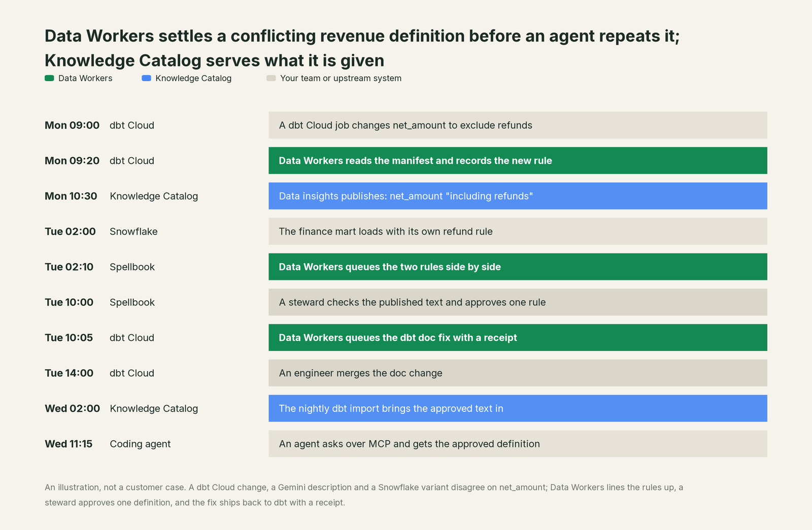812x530 pixels.
Task: Click the 'Tue 10:00' timestamp
Action: tap(69, 302)
